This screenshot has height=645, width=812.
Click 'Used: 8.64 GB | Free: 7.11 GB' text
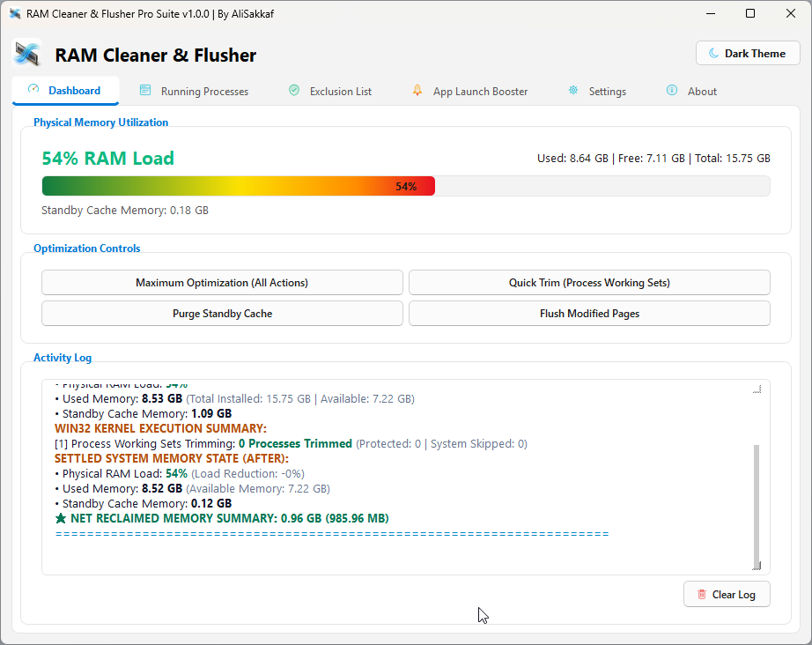pos(611,158)
